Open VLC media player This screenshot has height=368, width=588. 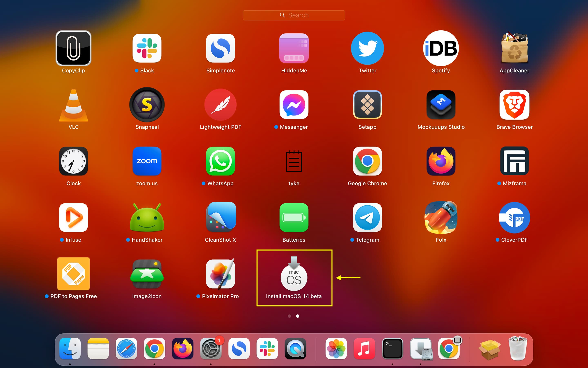[x=73, y=105]
